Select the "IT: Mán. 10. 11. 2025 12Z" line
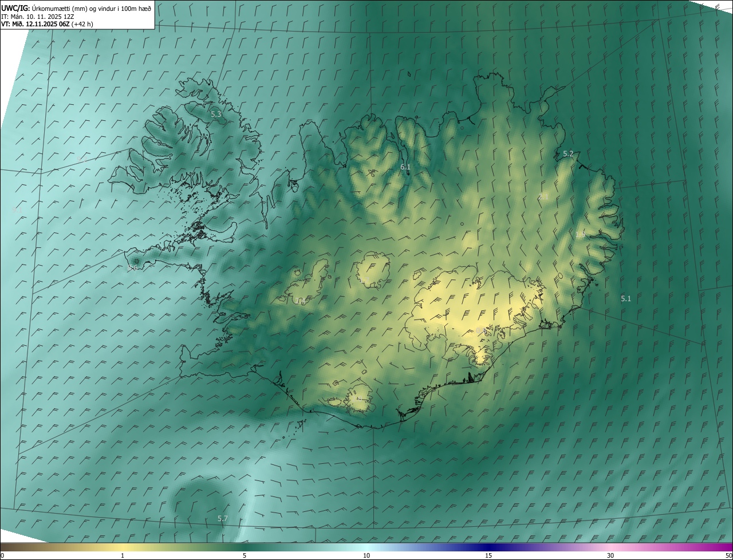The height and width of the screenshot is (560, 733). (x=38, y=16)
